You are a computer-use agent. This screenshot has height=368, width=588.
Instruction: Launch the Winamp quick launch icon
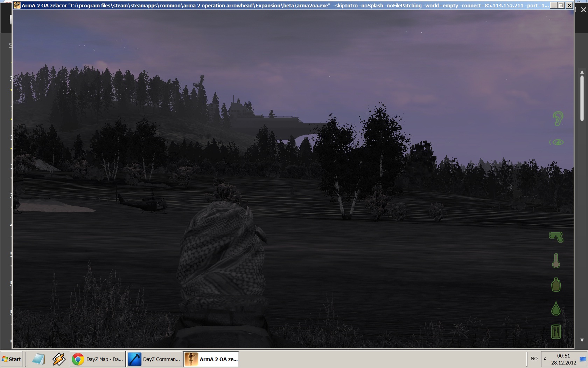pos(59,359)
